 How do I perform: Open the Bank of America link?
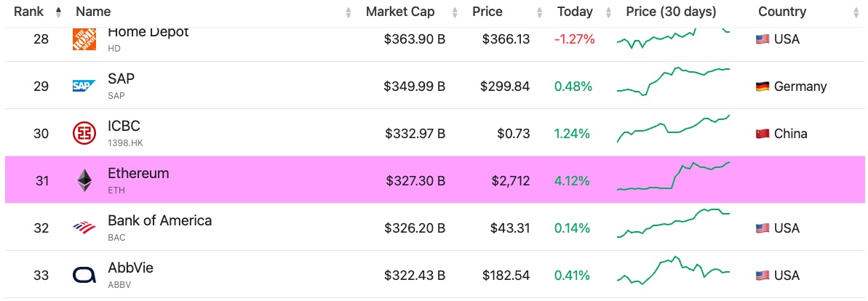pos(159,221)
